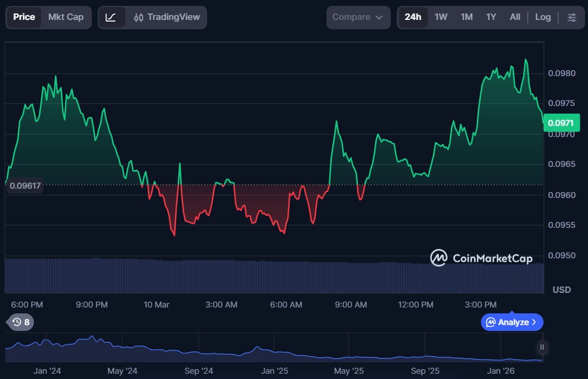Open the Mkt Cap tab
The height and width of the screenshot is (379, 588).
point(66,18)
